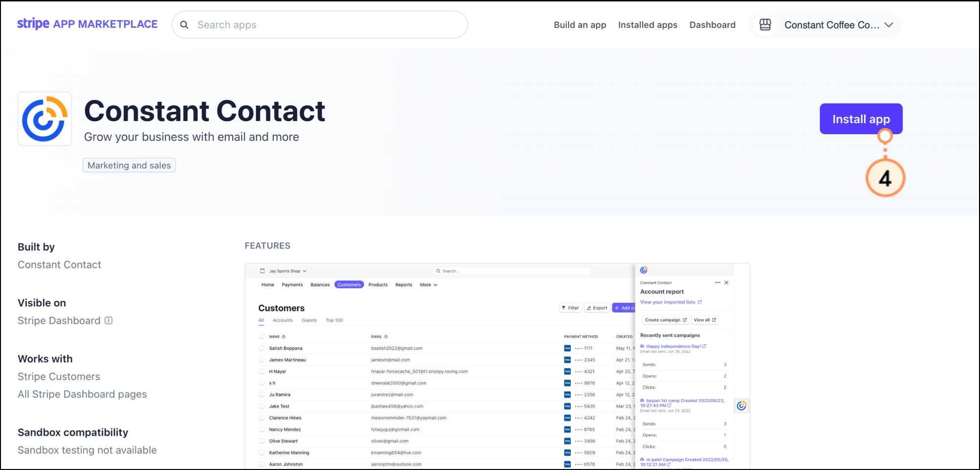Click the Search field in screenshot
This screenshot has width=980, height=470.
click(512, 271)
